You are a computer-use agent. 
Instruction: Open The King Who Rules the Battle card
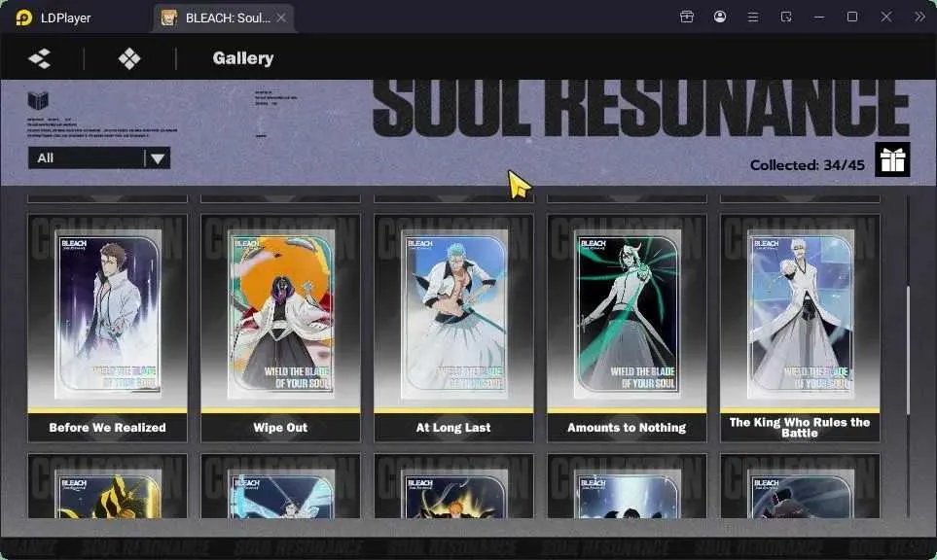pyautogui.click(x=800, y=328)
